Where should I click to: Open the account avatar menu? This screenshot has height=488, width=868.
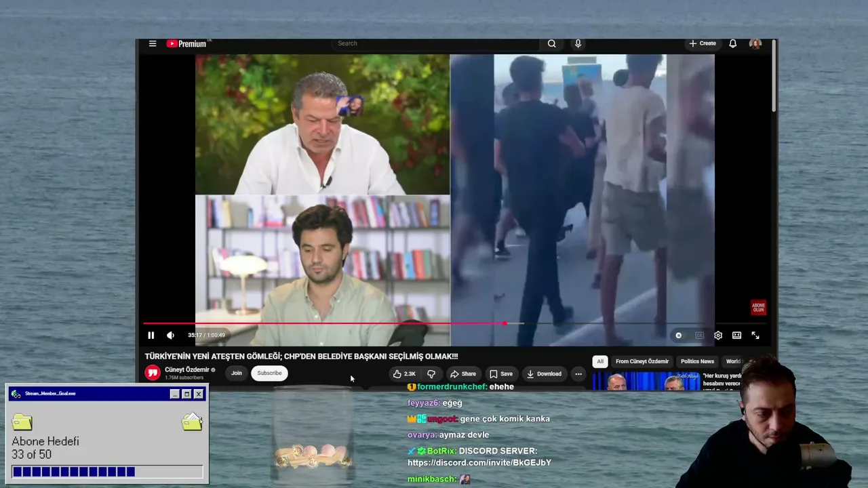coord(755,43)
